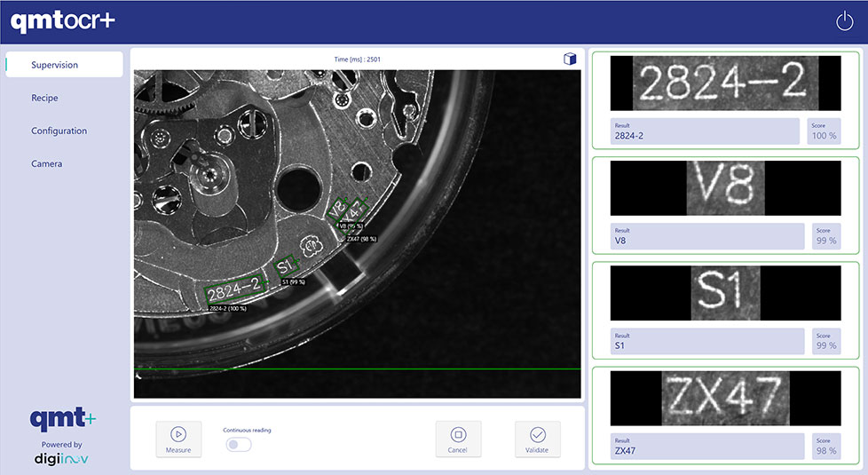The image size is (868, 475).
Task: Click the qmt+ logo in sidebar
Action: pyautogui.click(x=62, y=420)
